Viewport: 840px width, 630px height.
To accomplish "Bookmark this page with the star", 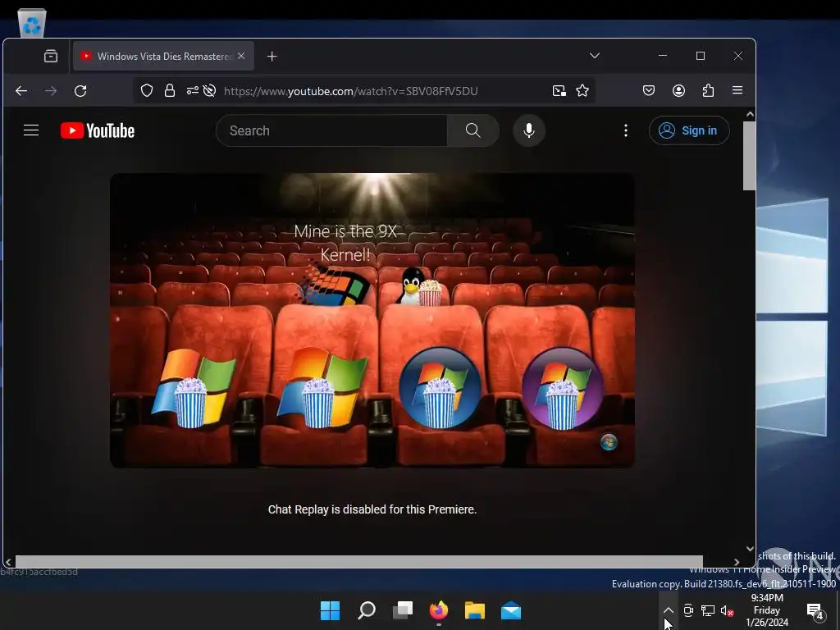I will pos(582,90).
